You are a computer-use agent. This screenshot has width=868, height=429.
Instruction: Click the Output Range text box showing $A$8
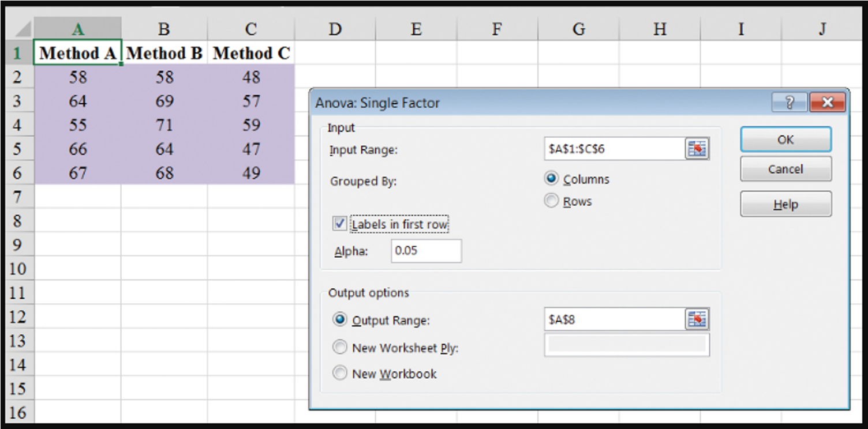pyautogui.click(x=612, y=319)
